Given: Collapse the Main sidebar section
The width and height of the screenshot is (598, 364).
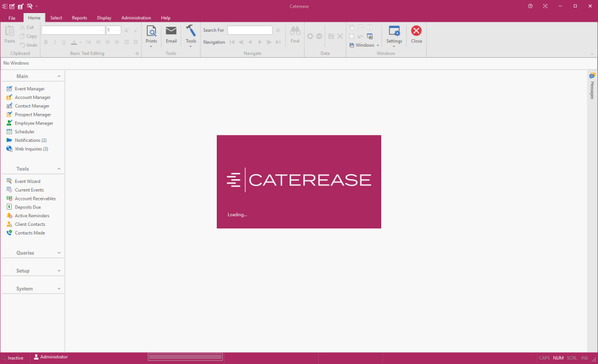Looking at the screenshot, I should pyautogui.click(x=59, y=76).
